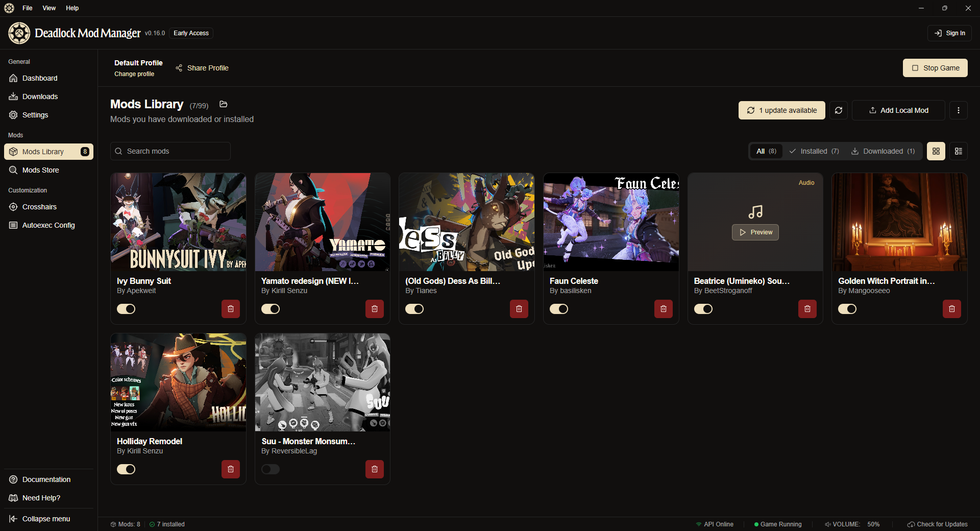Click Need Help? link

click(48, 498)
